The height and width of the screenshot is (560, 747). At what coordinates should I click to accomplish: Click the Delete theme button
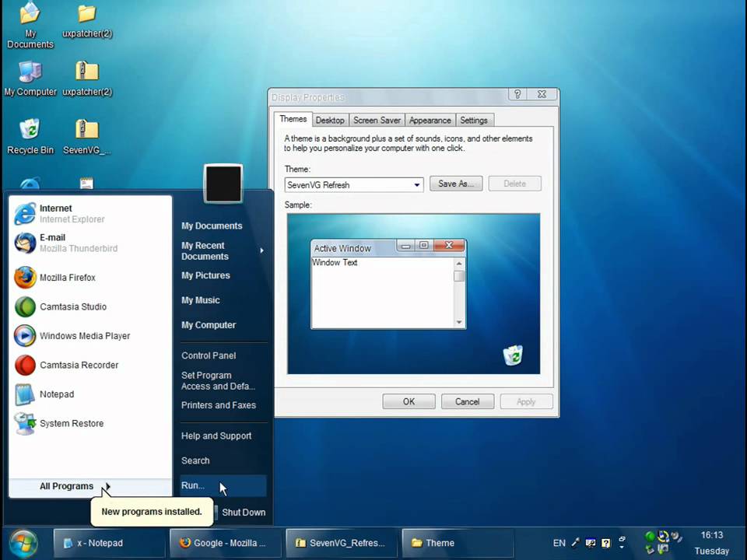point(515,184)
